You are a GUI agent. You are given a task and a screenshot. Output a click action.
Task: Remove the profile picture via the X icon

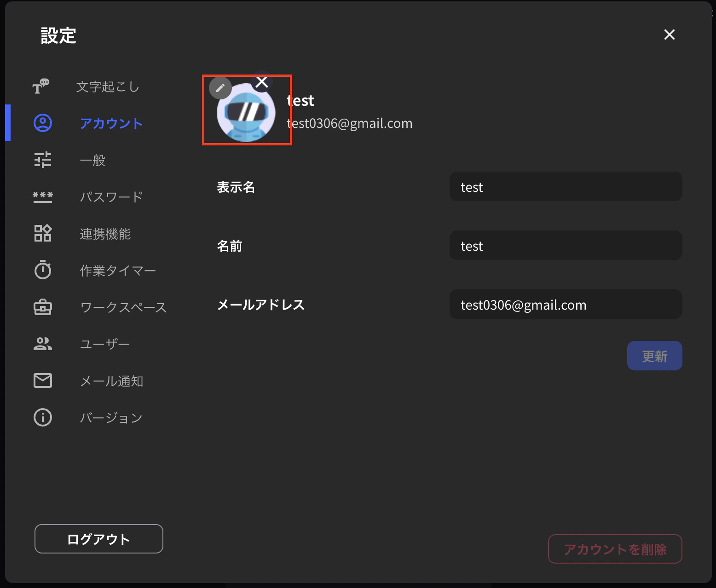click(x=262, y=81)
